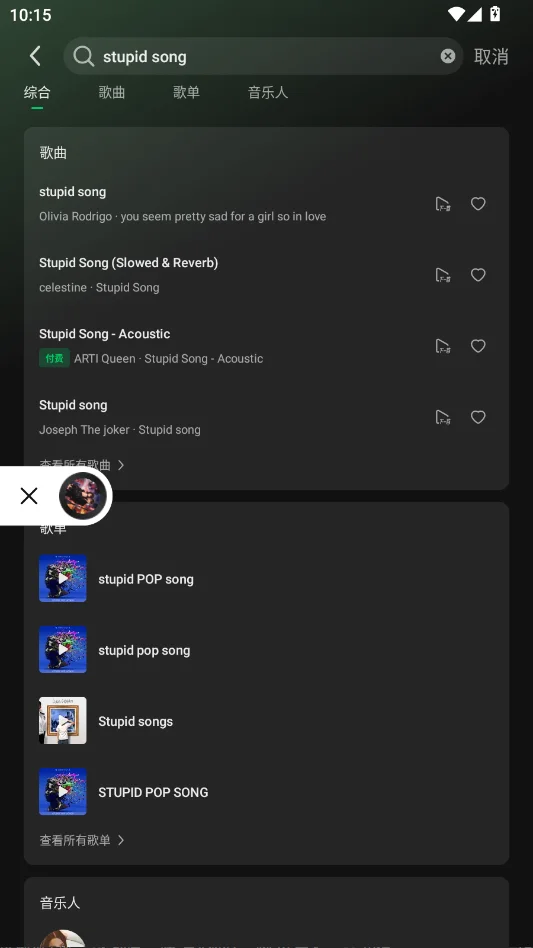Clear the search text with X icon
Screen dimensions: 533x948
[447, 56]
